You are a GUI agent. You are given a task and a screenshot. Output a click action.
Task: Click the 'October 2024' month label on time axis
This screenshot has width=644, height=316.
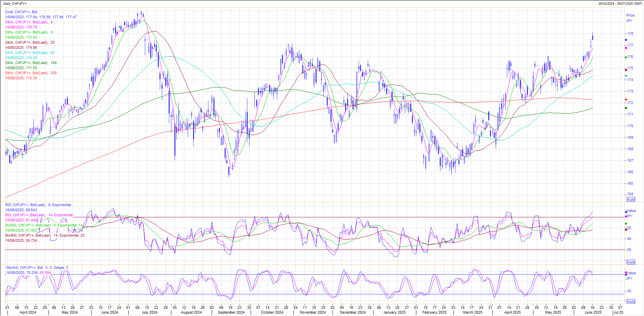point(272,312)
